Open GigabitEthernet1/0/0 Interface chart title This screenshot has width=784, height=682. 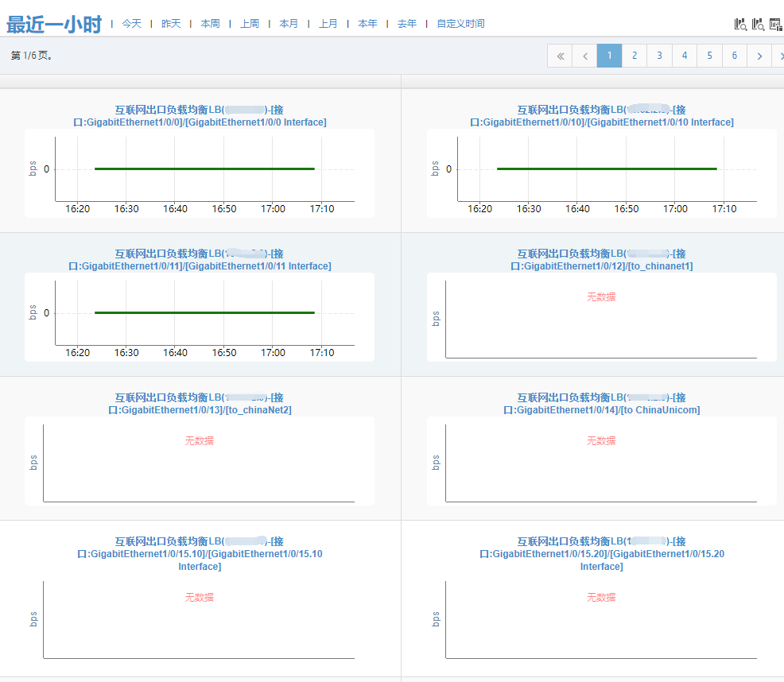pyautogui.click(x=200, y=116)
